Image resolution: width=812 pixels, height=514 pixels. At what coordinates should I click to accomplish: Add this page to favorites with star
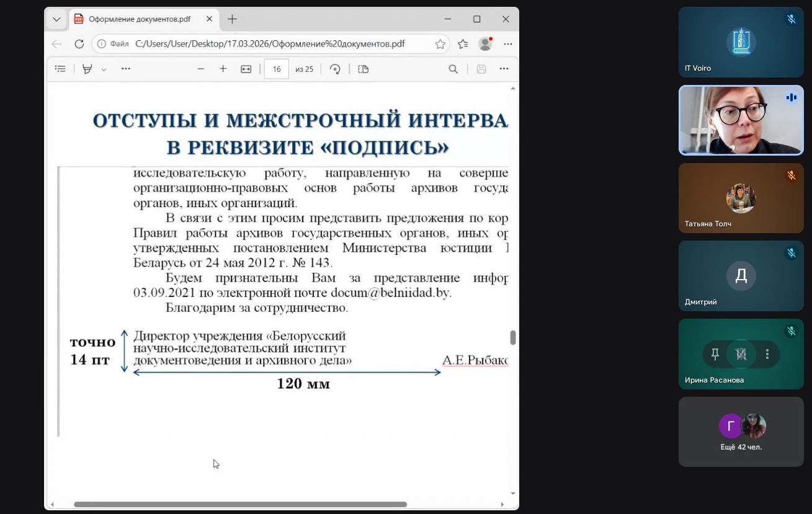coord(440,44)
